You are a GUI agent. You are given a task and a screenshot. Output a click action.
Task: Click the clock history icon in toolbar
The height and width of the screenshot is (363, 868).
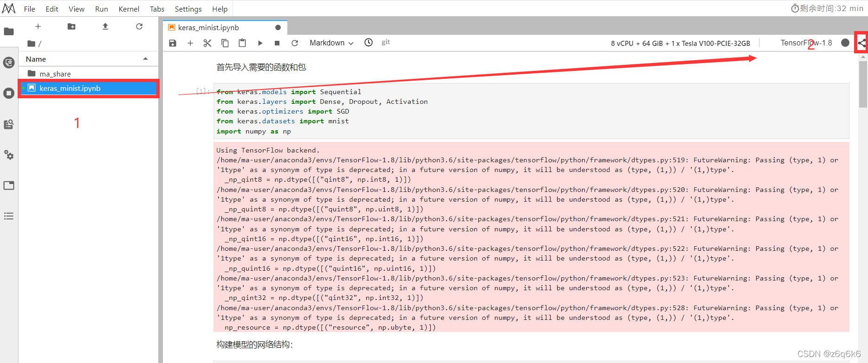[x=369, y=43]
